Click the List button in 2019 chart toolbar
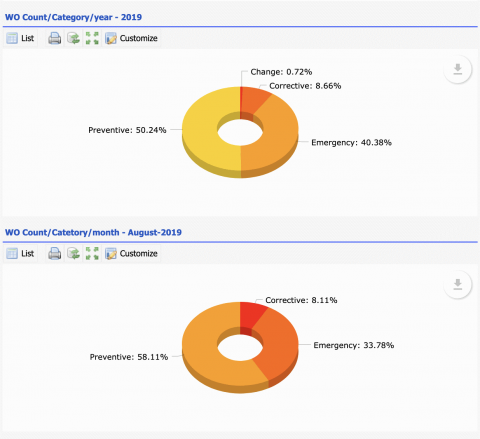The image size is (480, 439). (x=20, y=38)
